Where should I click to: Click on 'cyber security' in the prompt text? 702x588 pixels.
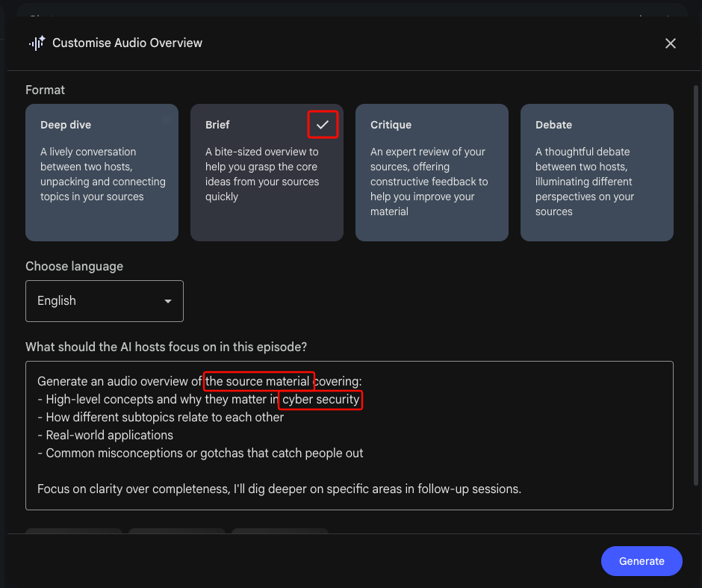320,400
